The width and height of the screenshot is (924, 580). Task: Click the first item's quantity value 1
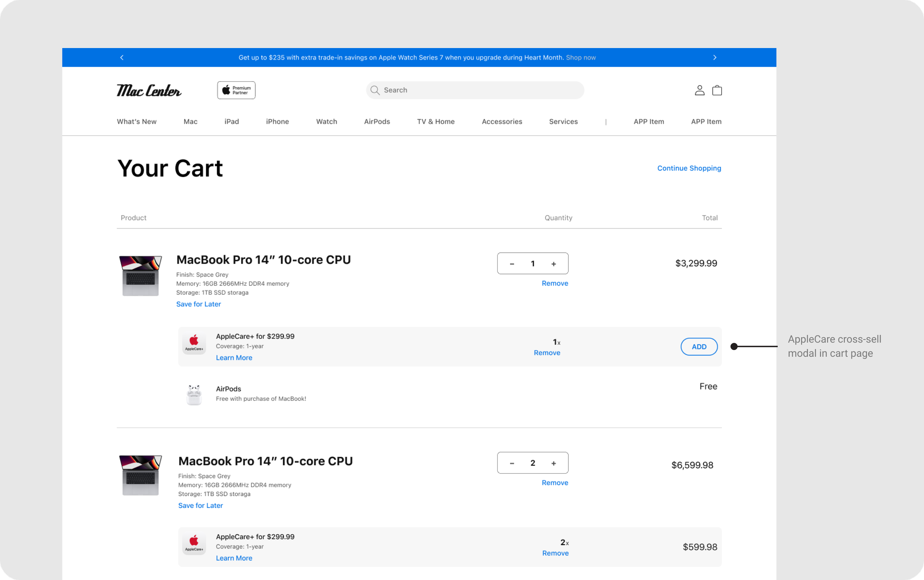[x=533, y=264]
